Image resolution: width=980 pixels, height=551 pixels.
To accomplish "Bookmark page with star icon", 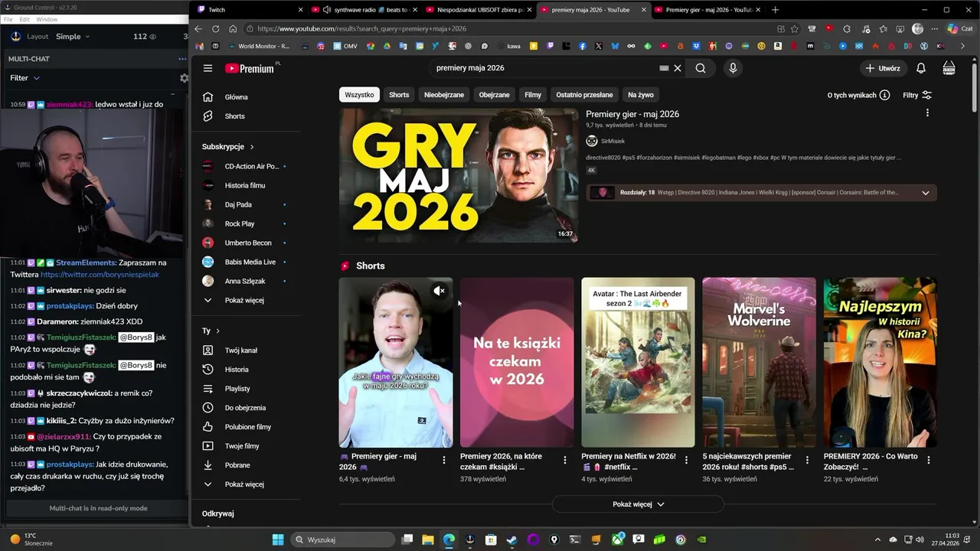I will pos(795,29).
